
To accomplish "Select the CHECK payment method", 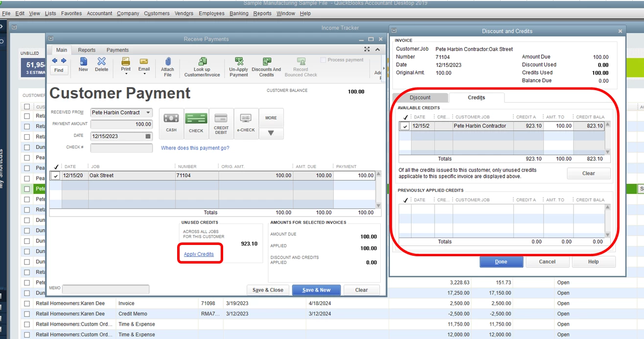I will coord(196,123).
